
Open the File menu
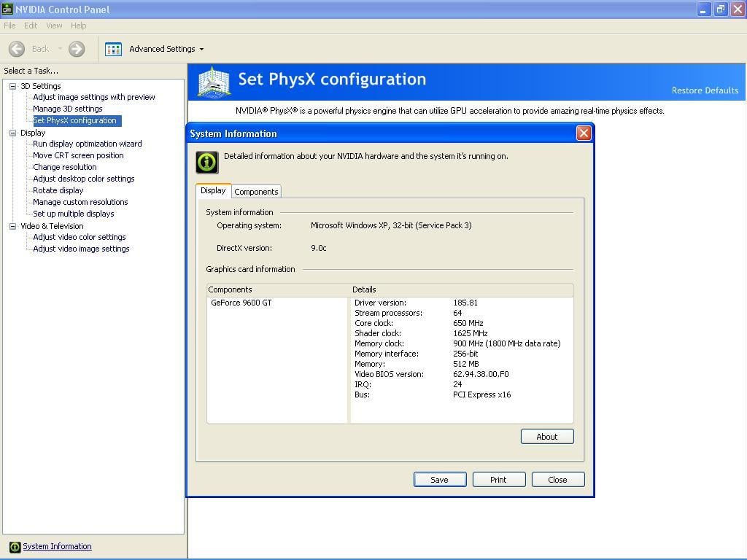point(9,26)
